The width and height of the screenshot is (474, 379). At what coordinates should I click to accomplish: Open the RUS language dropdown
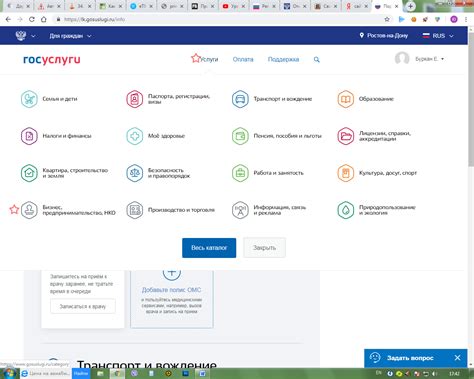pos(438,36)
